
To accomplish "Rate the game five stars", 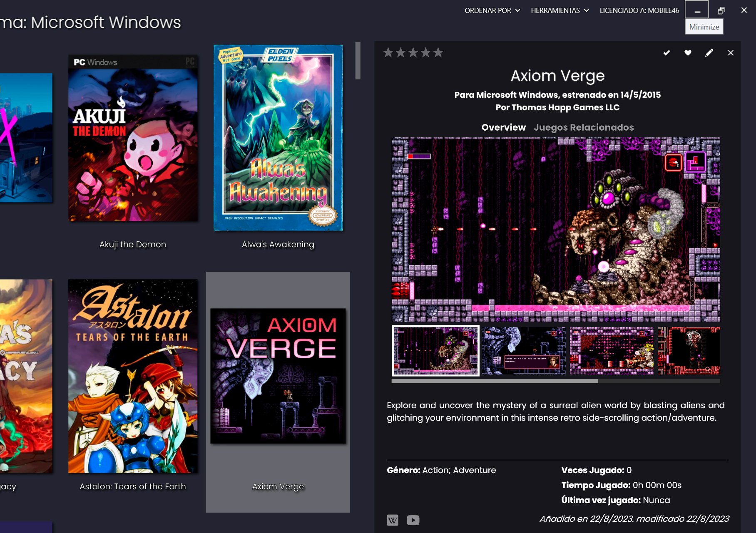I will [438, 53].
